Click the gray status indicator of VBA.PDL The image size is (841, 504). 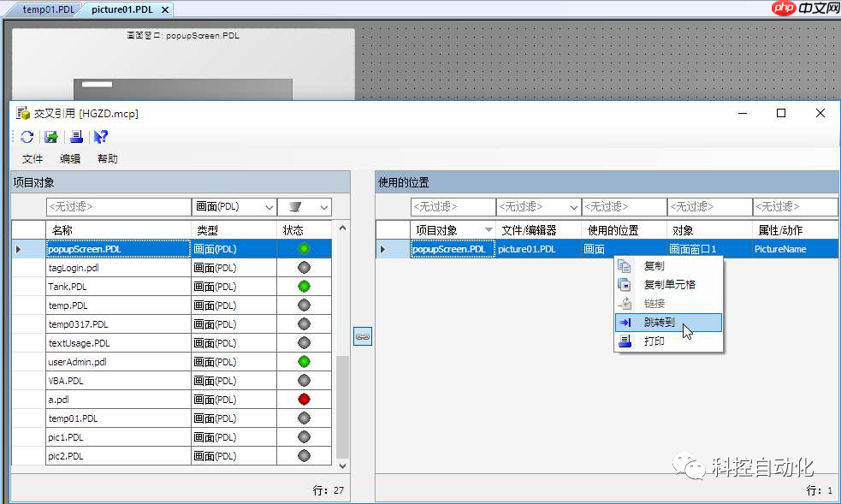pos(304,381)
